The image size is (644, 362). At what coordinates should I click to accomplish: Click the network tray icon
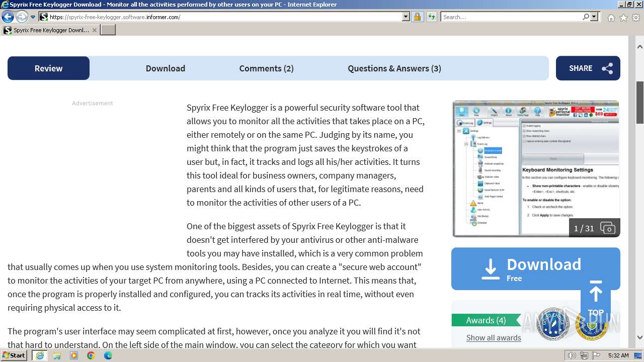[x=584, y=355]
